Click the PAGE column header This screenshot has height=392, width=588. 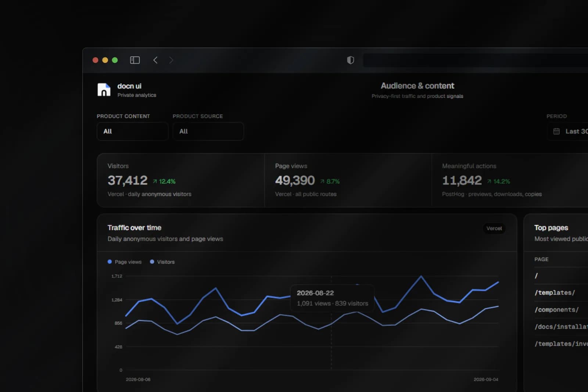coord(541,259)
